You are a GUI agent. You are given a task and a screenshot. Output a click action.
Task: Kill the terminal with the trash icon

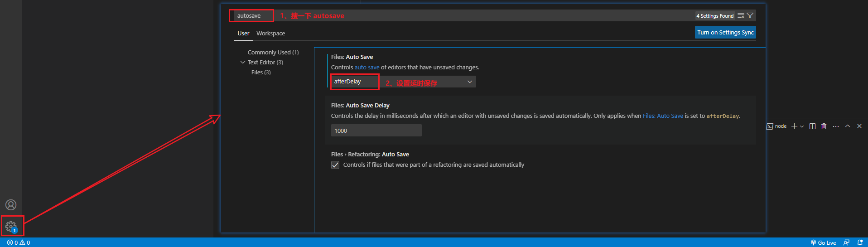824,126
